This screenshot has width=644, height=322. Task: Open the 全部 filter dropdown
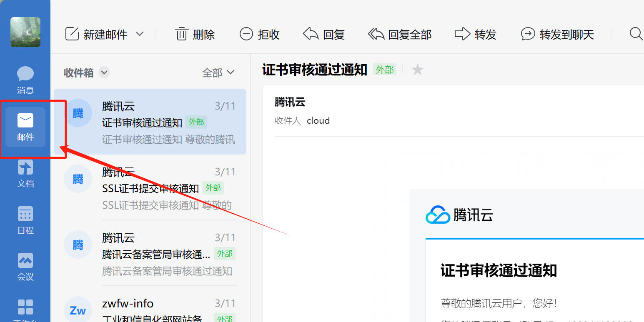point(218,73)
